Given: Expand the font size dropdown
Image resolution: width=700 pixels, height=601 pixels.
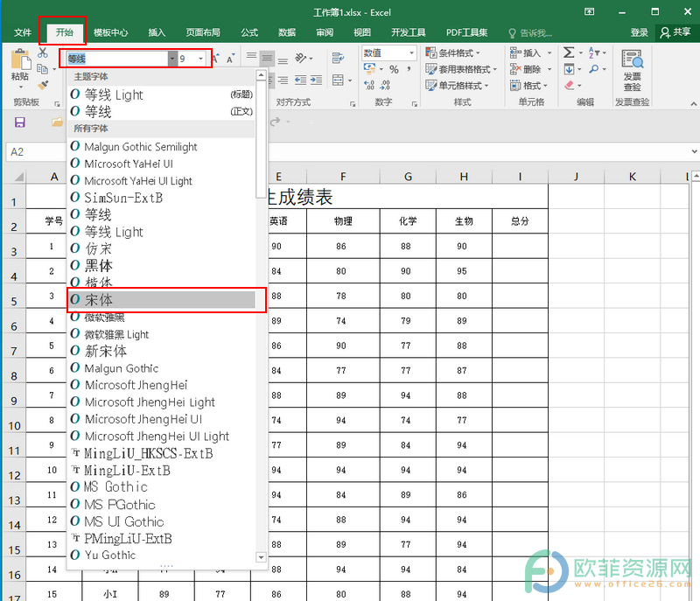Looking at the screenshot, I should click(201, 59).
